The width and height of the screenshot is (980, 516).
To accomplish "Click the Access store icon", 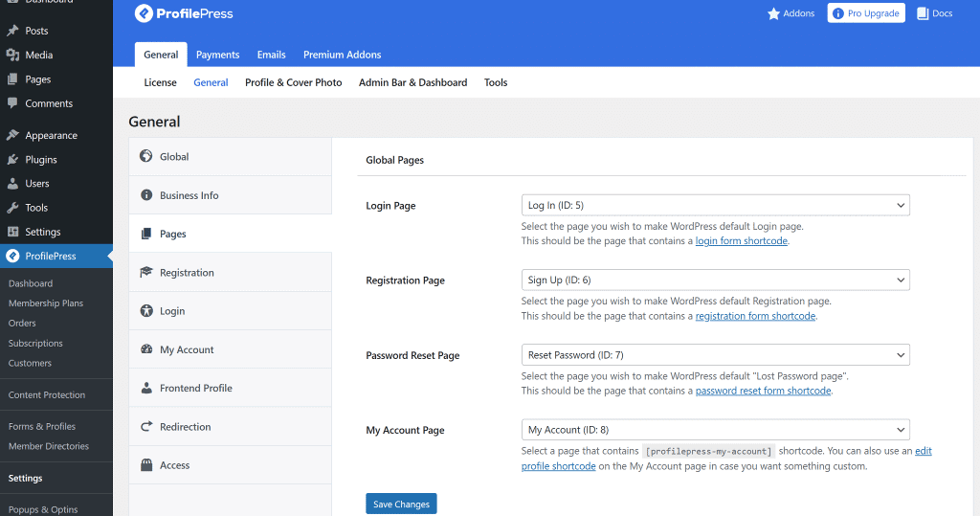I will 146,464.
